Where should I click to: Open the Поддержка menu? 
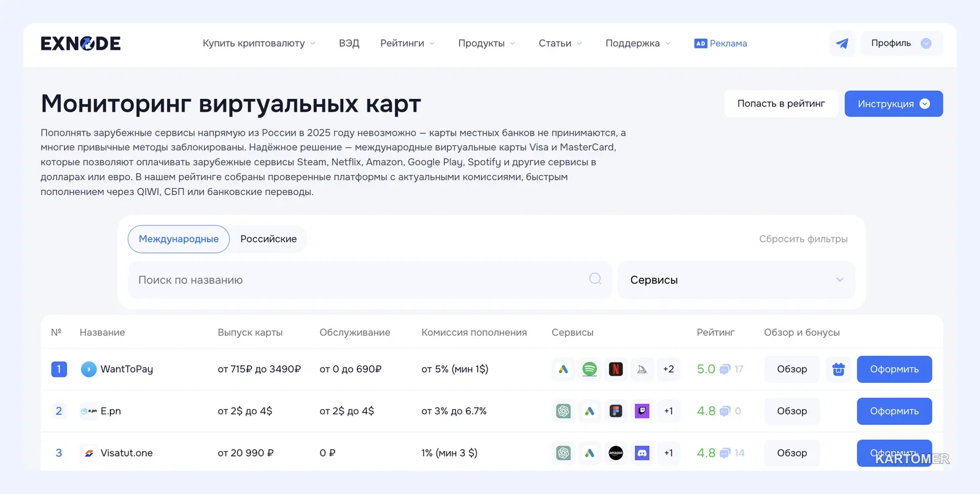pos(638,44)
